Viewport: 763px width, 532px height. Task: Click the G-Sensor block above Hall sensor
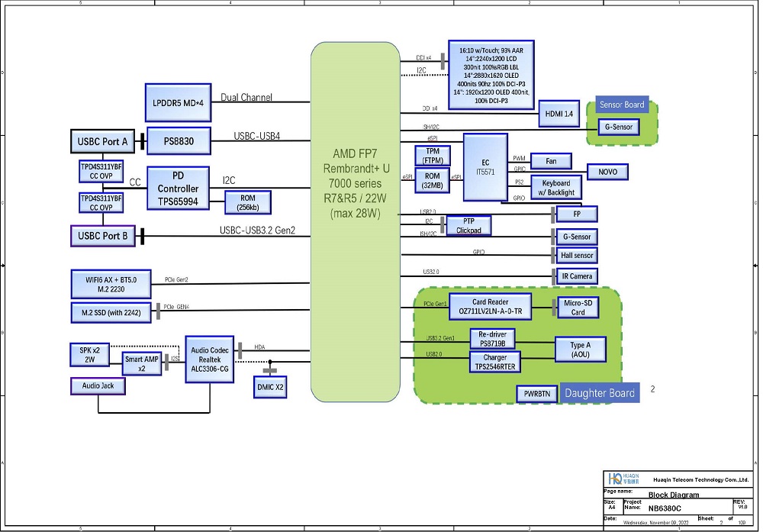(x=577, y=237)
